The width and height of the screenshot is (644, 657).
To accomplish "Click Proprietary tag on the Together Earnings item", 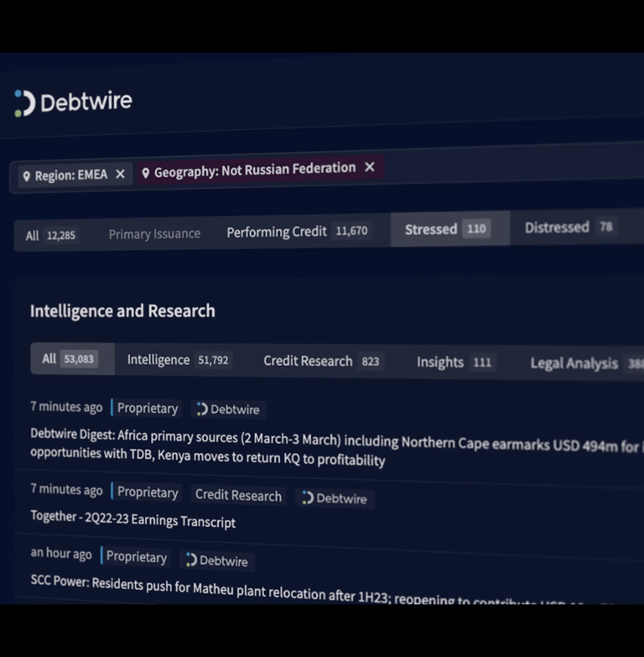I will (148, 492).
